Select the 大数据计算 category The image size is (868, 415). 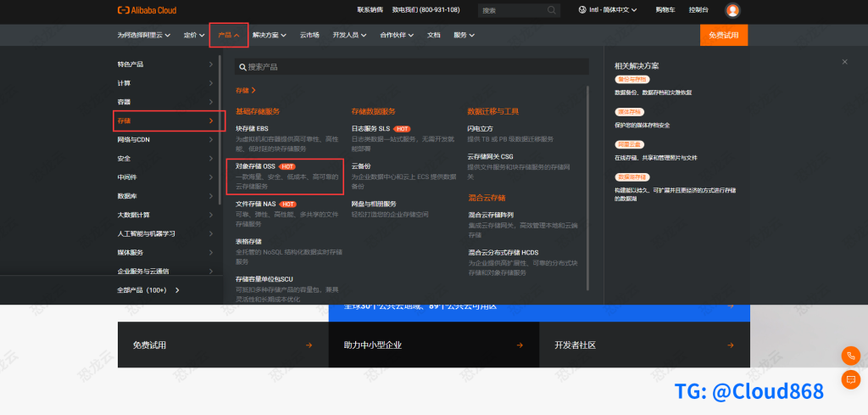(x=165, y=215)
